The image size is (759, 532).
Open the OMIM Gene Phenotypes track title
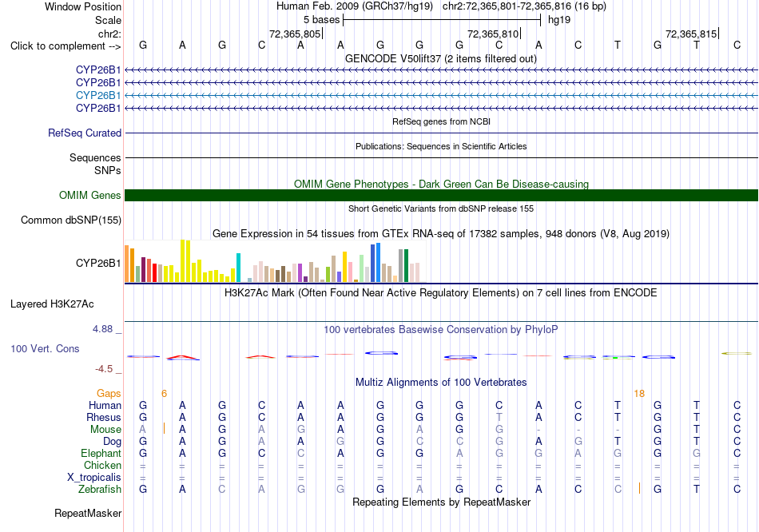[x=441, y=184]
